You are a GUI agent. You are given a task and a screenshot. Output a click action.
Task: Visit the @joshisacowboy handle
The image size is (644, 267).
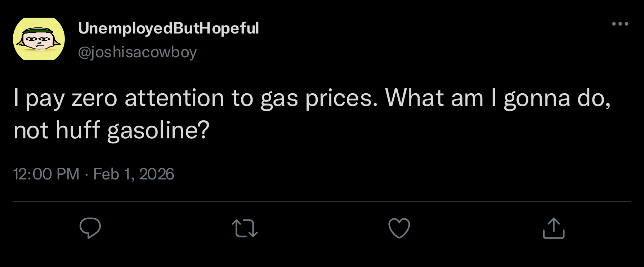point(137,52)
